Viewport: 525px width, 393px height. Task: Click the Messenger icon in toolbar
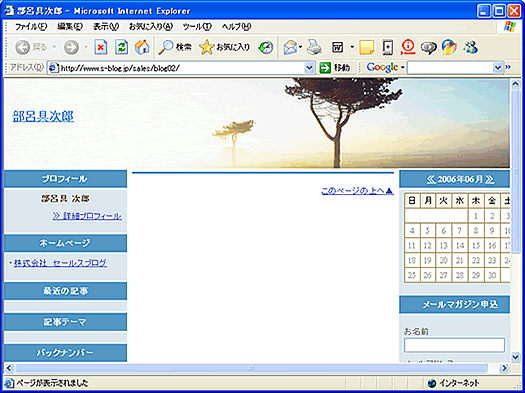pos(470,47)
